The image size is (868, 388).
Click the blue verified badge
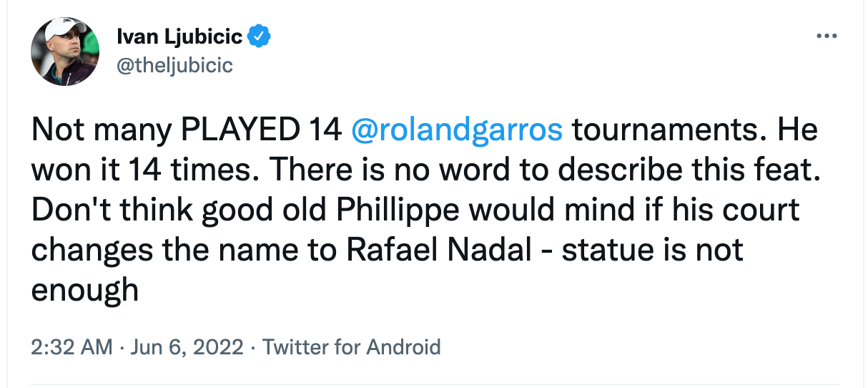(258, 35)
